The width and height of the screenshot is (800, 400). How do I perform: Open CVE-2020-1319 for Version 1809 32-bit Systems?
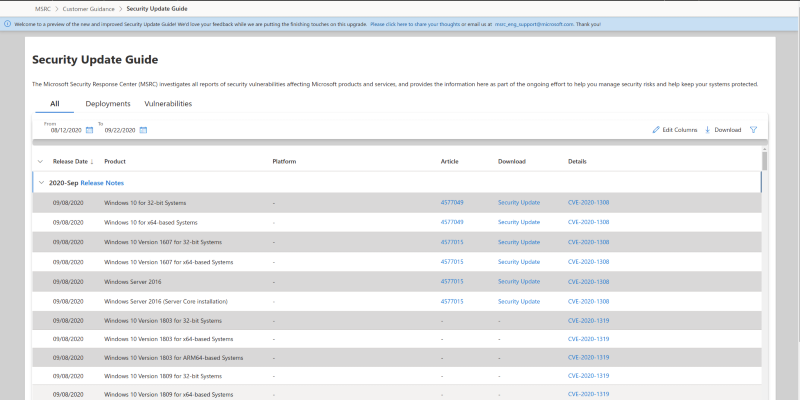pos(588,376)
